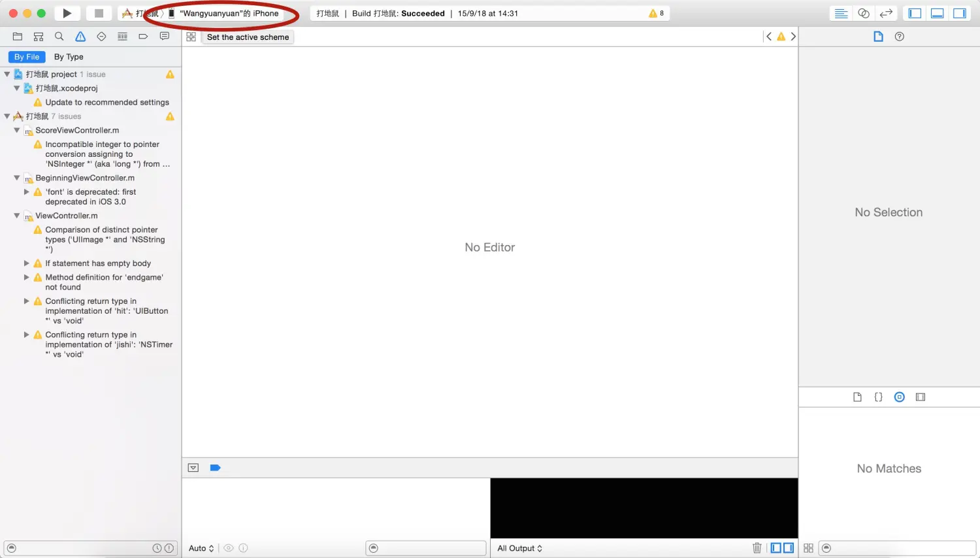Expand the 'hit' conflicting return type warning
The height and width of the screenshot is (558, 980).
point(26,301)
